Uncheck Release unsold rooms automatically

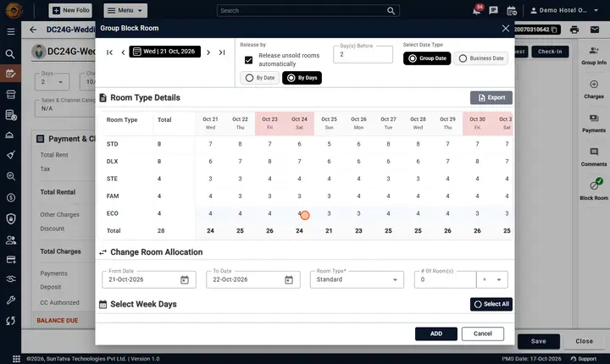(248, 60)
